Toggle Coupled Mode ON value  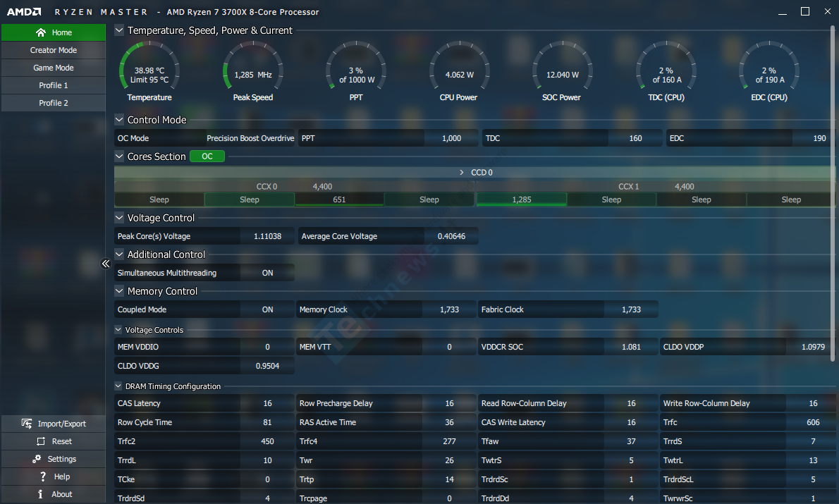[x=267, y=309]
